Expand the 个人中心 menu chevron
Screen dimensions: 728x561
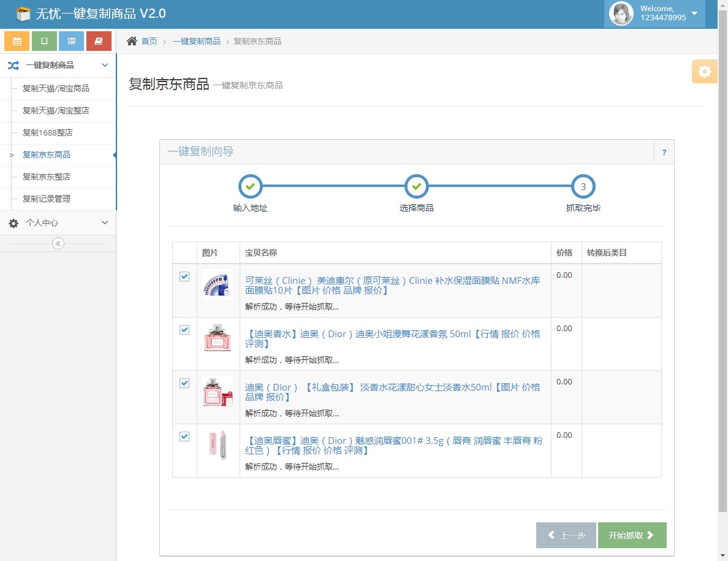(x=105, y=223)
